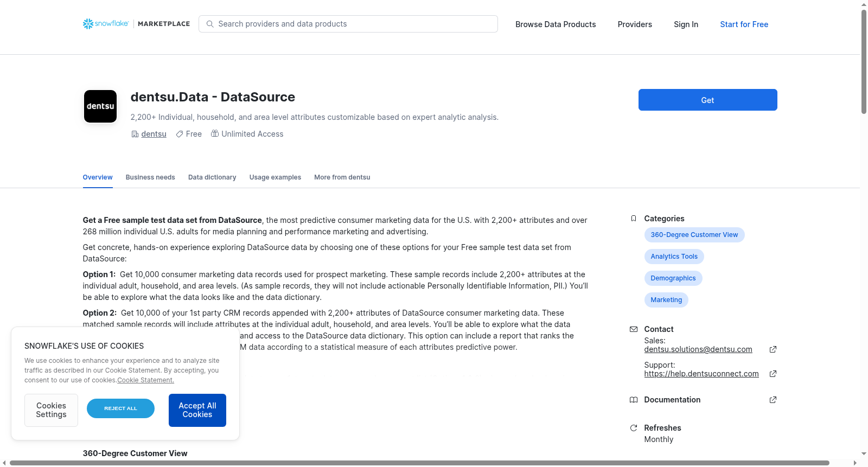Open external link icon for sales email

(x=773, y=349)
